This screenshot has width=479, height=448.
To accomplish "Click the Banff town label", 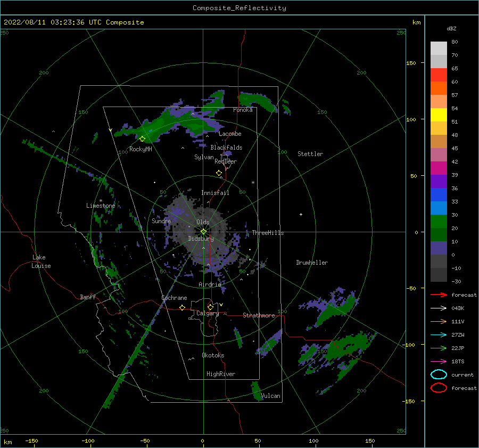I will pos(88,297).
